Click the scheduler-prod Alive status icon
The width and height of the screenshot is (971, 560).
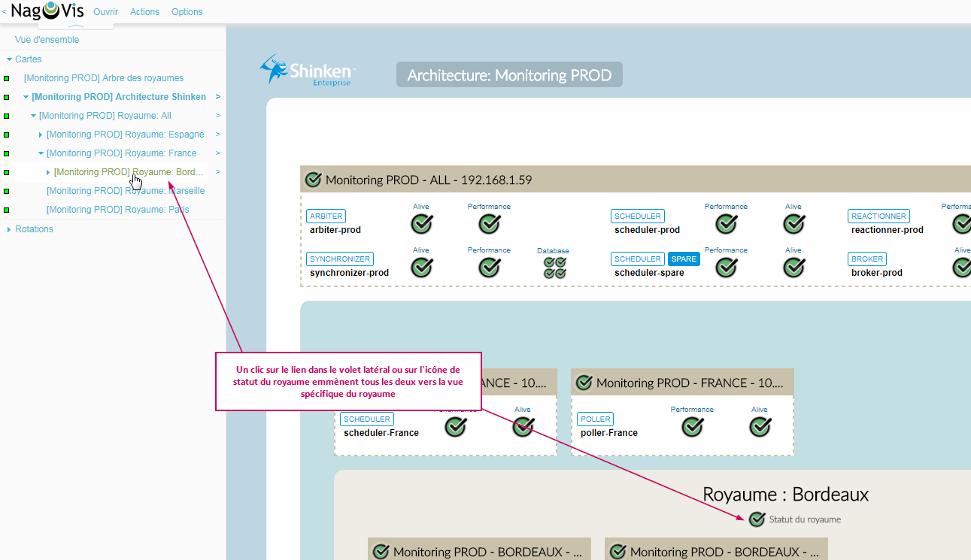click(793, 224)
